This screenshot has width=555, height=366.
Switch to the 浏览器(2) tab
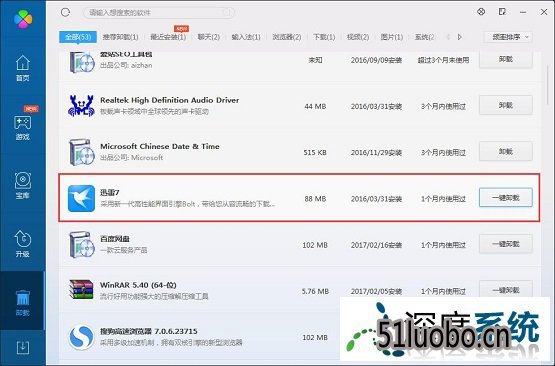(x=287, y=37)
